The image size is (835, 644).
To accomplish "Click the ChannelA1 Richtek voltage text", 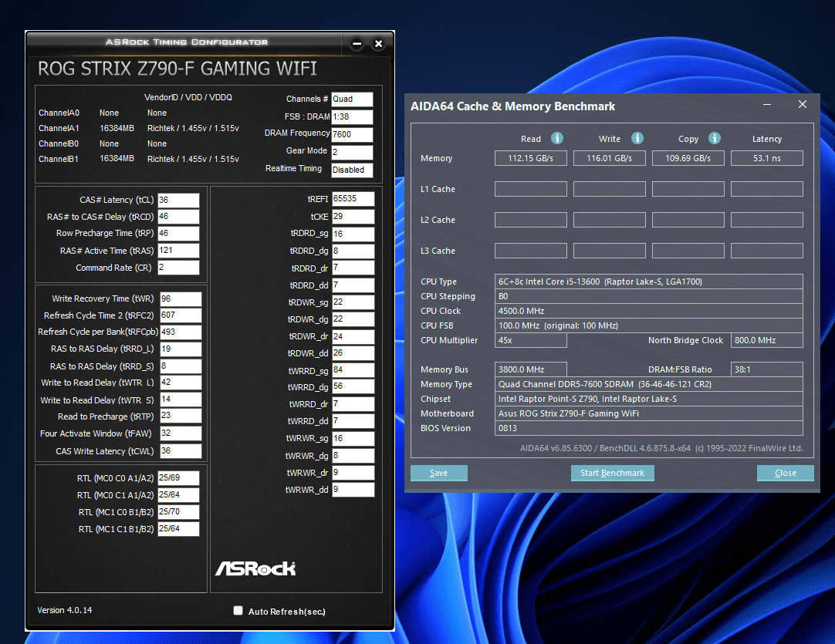I will [x=193, y=128].
